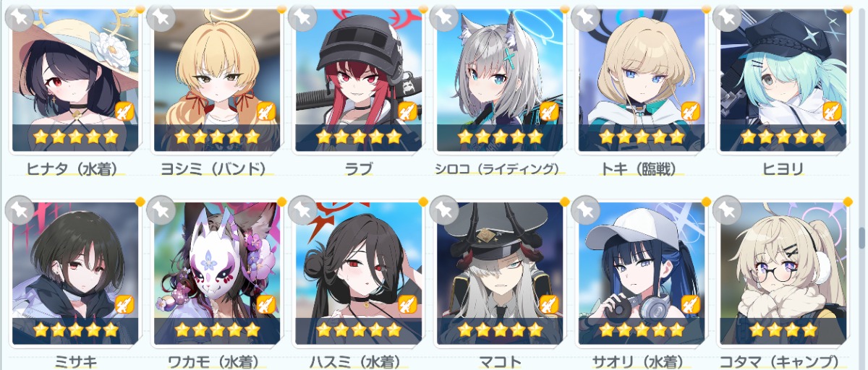
Task: Open the マコト character portrait
Action: coord(500,264)
